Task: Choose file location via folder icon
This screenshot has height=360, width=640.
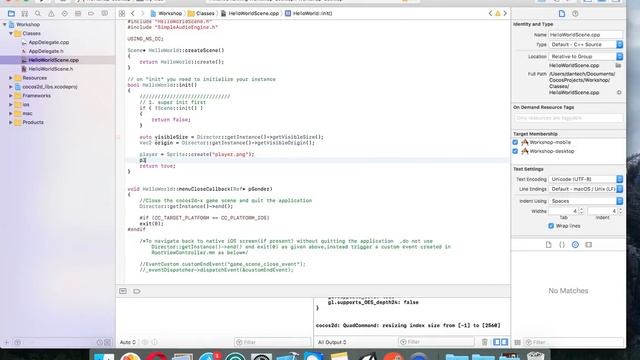Action: pyautogui.click(x=618, y=65)
